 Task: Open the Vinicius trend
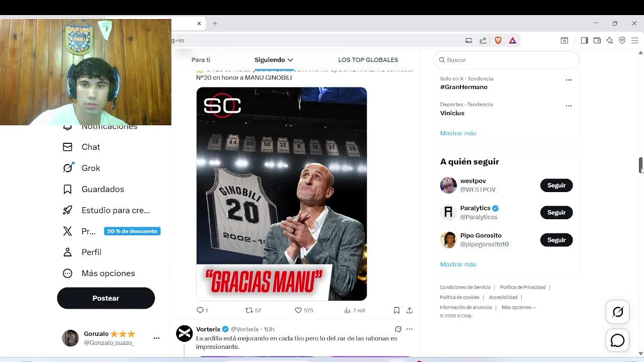452,113
